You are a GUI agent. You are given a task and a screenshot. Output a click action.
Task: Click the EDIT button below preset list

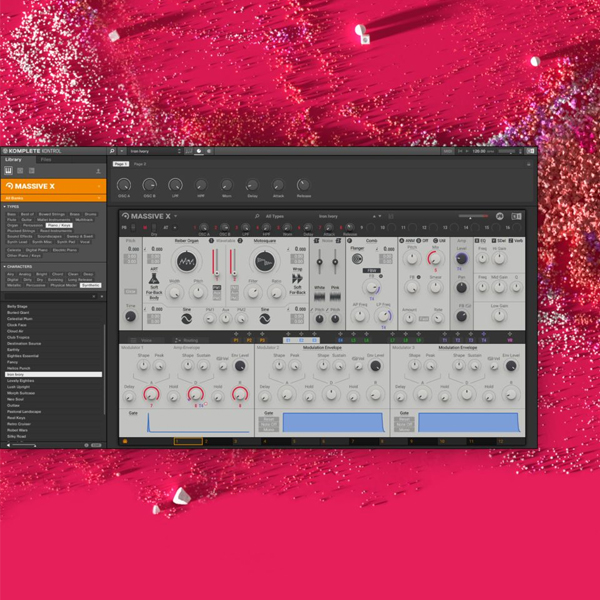tap(96, 445)
